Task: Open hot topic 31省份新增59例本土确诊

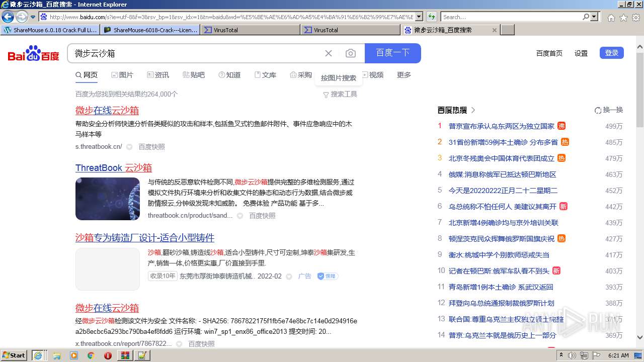Action: (x=503, y=142)
